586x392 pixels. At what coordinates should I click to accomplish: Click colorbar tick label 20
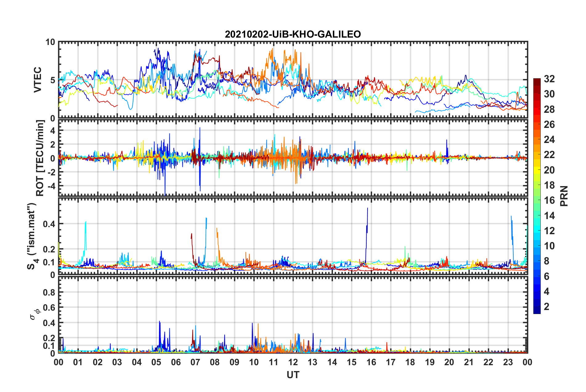point(549,170)
